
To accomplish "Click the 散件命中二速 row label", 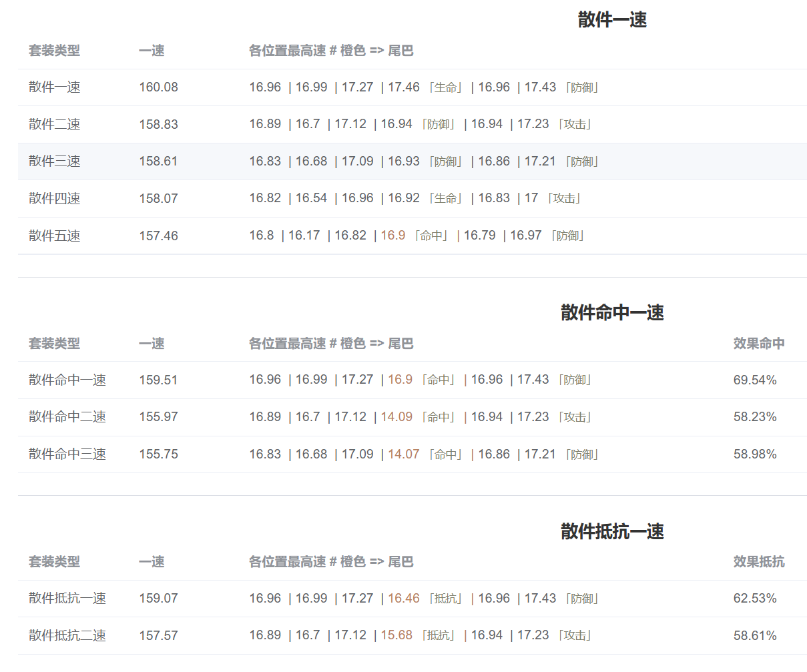I will pyautogui.click(x=67, y=417).
